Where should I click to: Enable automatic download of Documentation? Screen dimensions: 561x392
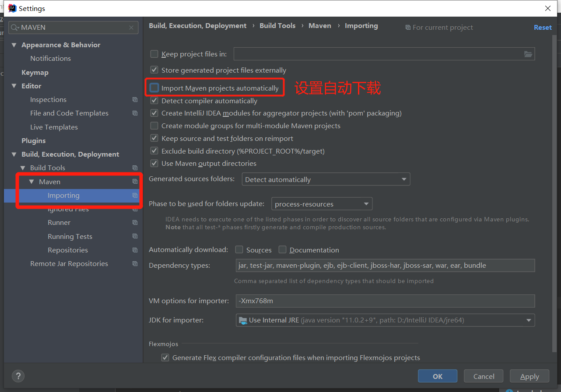click(x=282, y=250)
